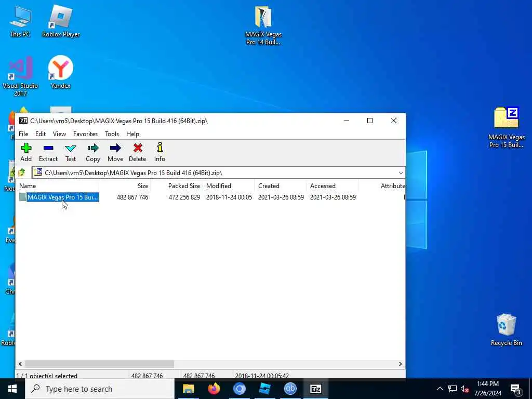Open the Help menu
Screen dimensions: 532x399
pyautogui.click(x=132, y=134)
